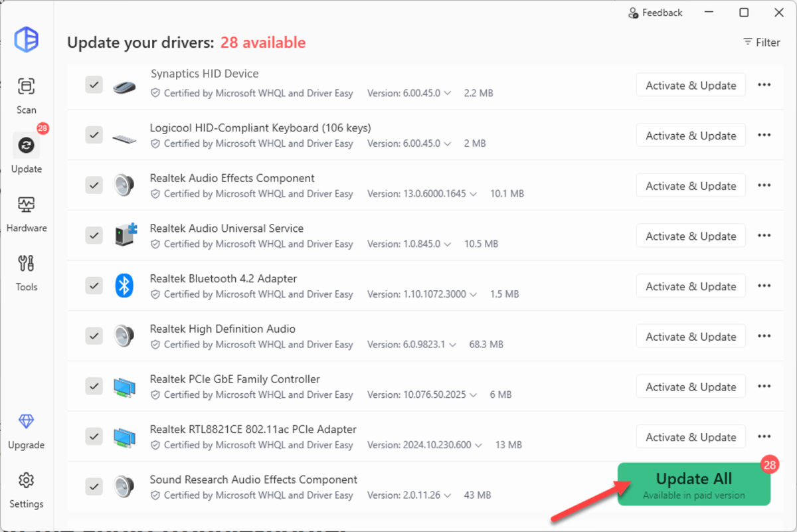Uncheck the Realtek High Definition Audio driver
Viewport: 797px width, 532px height.
pos(94,335)
